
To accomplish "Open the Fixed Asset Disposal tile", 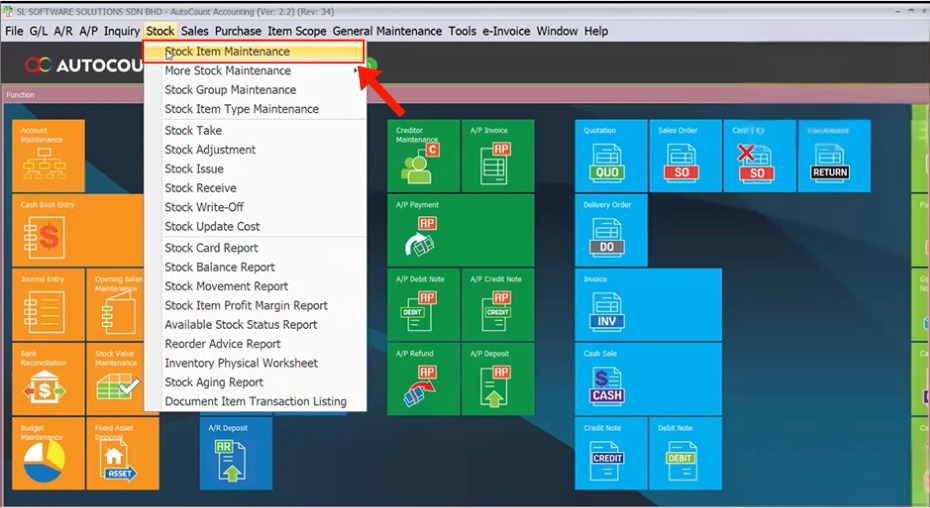I will pyautogui.click(x=123, y=453).
